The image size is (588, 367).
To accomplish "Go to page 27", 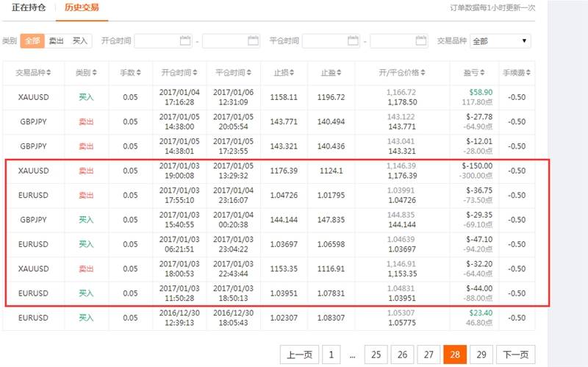I will click(x=429, y=354).
